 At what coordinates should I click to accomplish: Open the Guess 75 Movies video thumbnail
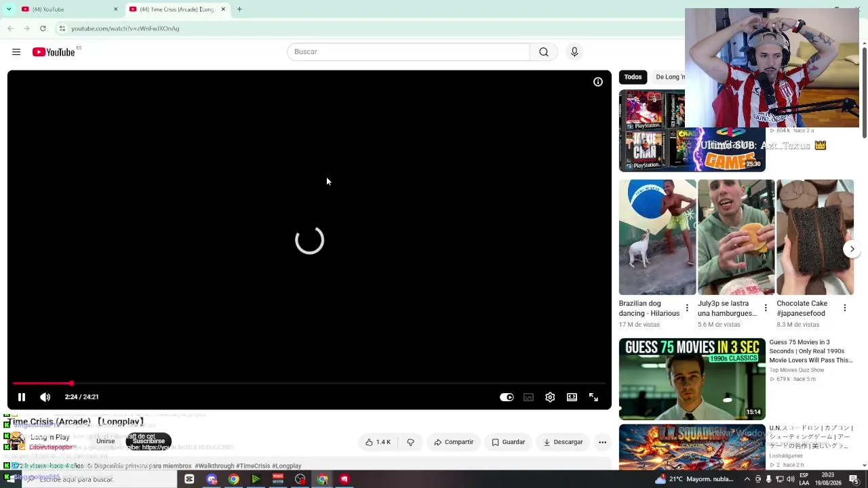[x=692, y=379]
